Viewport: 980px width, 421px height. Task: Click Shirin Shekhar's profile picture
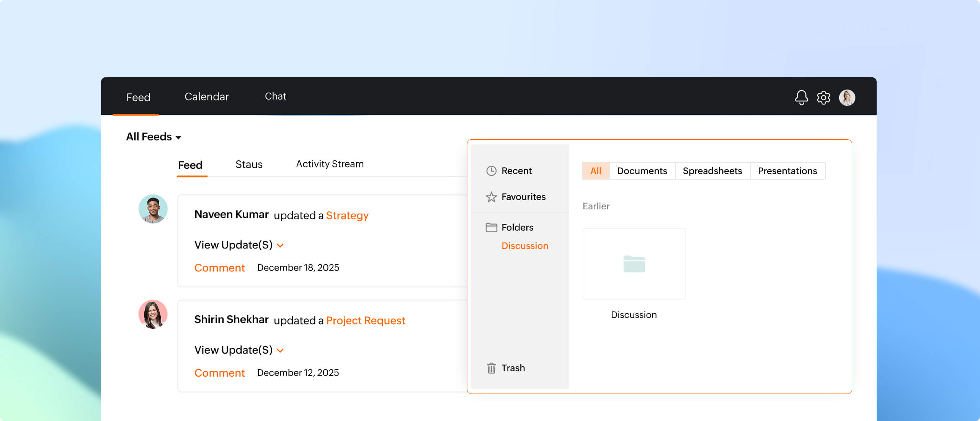click(x=153, y=314)
